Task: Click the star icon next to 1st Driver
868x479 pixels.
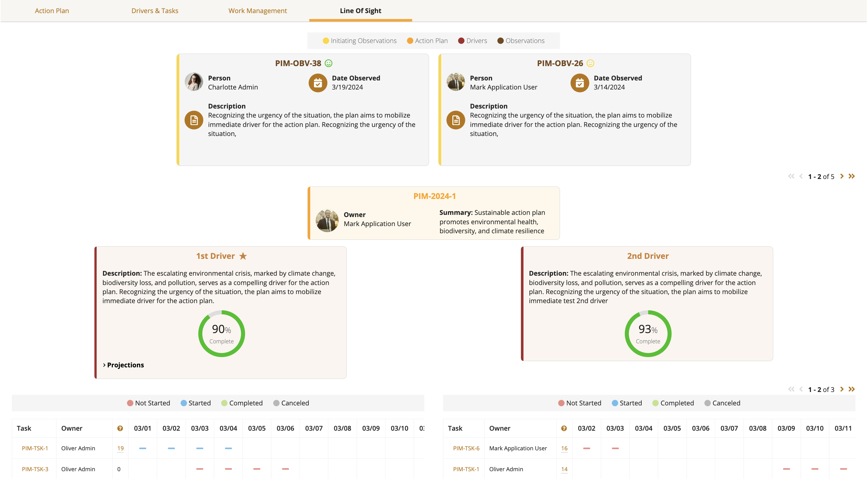Action: (x=243, y=256)
